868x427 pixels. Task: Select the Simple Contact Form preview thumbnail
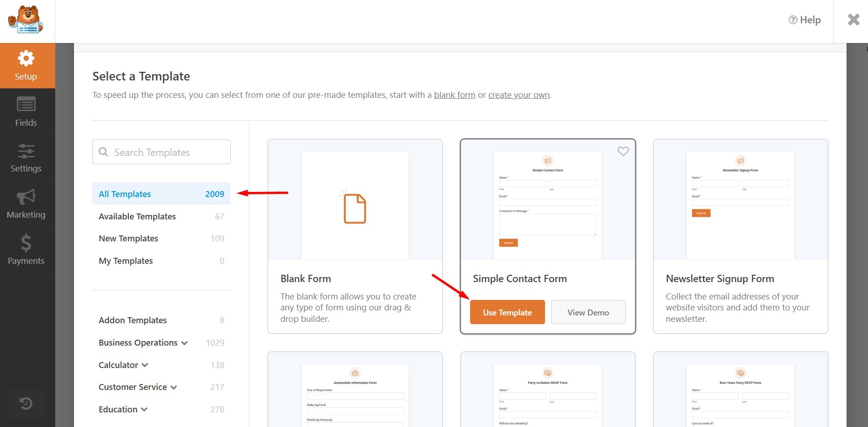pos(548,200)
